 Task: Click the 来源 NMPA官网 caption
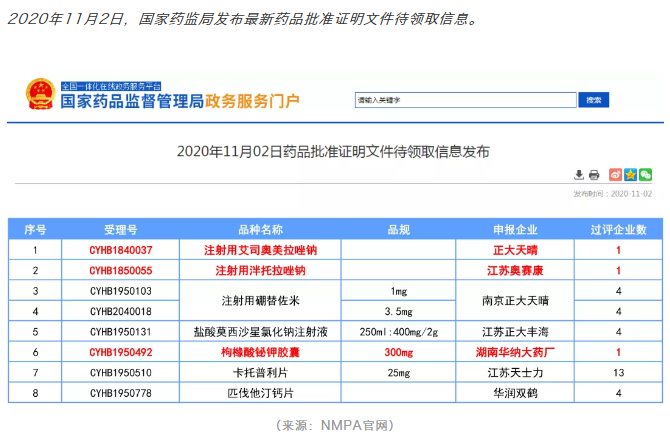coord(335,425)
